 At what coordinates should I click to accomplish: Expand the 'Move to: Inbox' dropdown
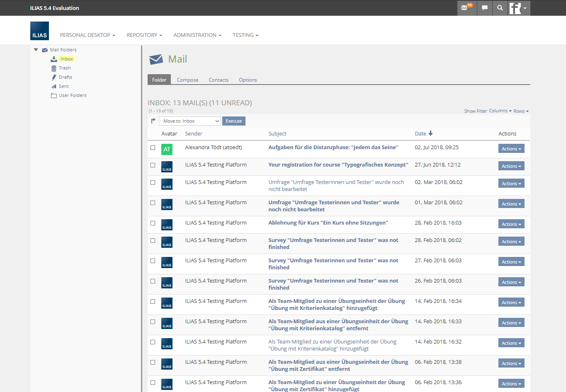click(189, 121)
